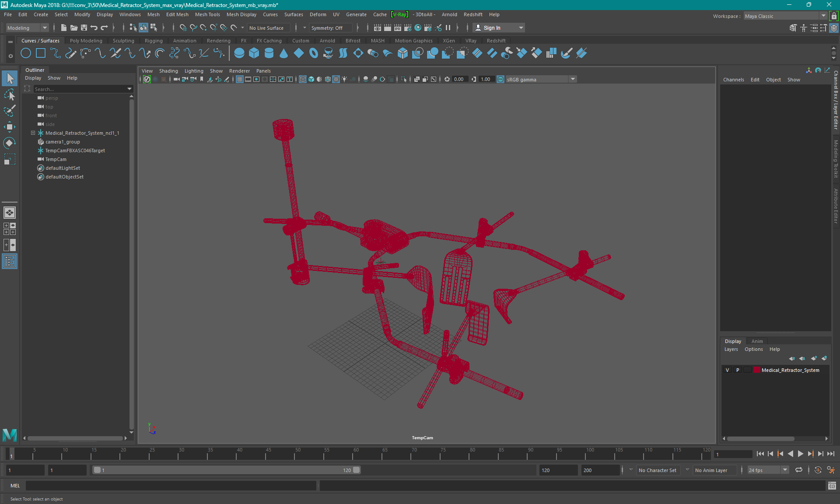The image size is (840, 504).
Task: Toggle color management view transform button
Action: click(500, 79)
